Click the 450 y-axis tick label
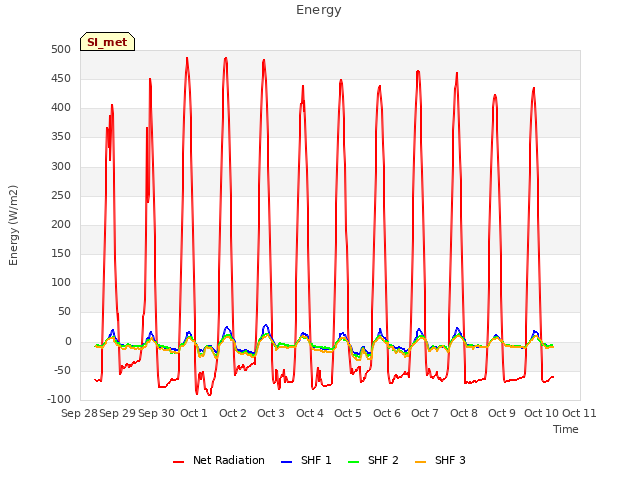Screen dimensions: 640x480 pyautogui.click(x=61, y=78)
